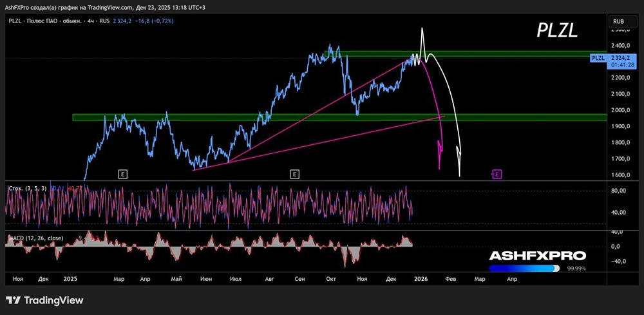The height and width of the screenshot is (315, 644).
Task: Click the PLZL symbol name in chart legend
Action: 14,21
